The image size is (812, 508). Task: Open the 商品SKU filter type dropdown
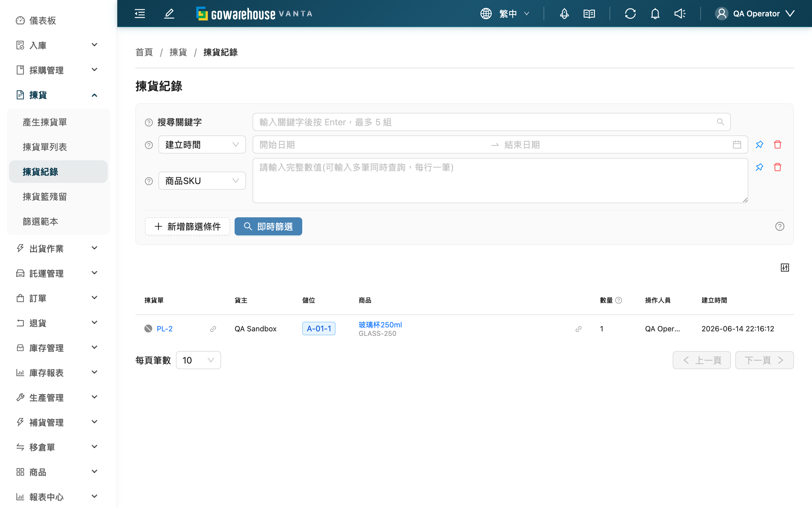(202, 181)
